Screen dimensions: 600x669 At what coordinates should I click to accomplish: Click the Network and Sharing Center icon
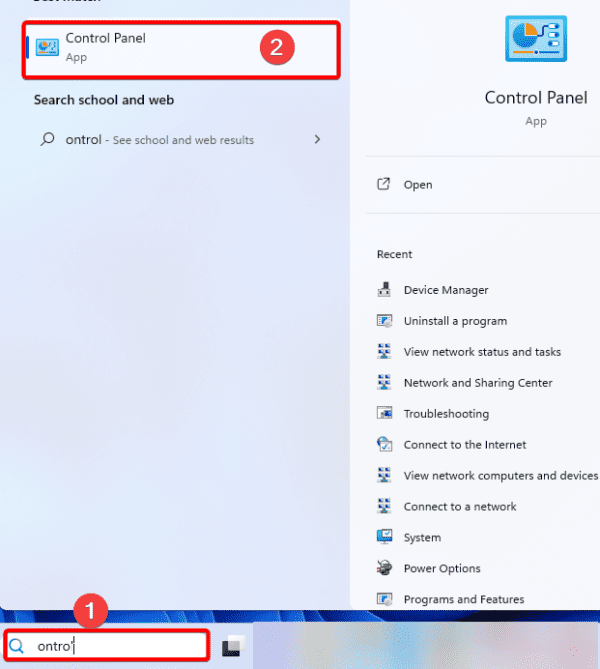pos(384,382)
